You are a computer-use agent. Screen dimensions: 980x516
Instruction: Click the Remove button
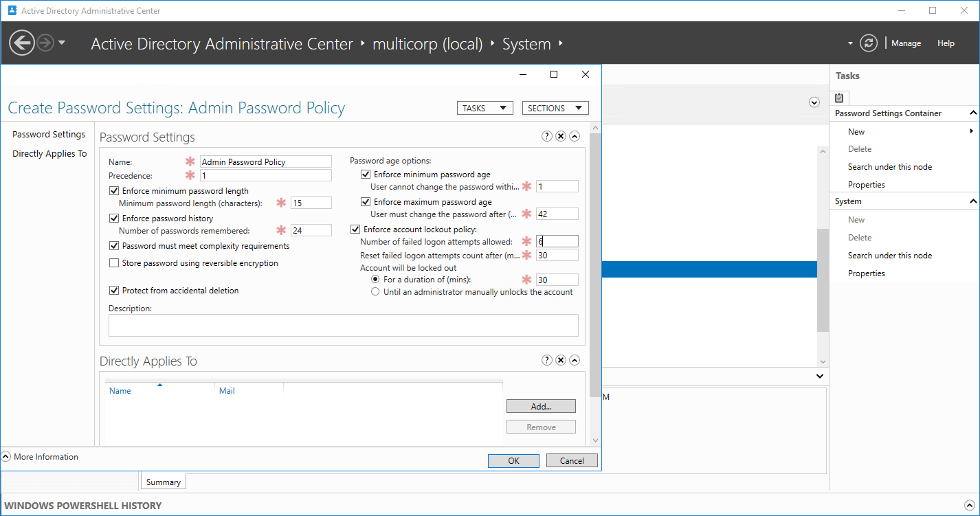541,427
